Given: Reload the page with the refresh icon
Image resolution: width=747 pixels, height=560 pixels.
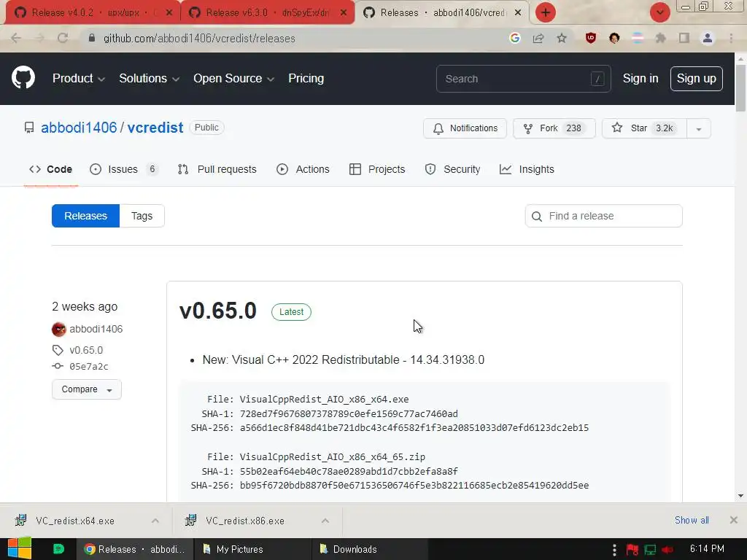Looking at the screenshot, I should 63,38.
